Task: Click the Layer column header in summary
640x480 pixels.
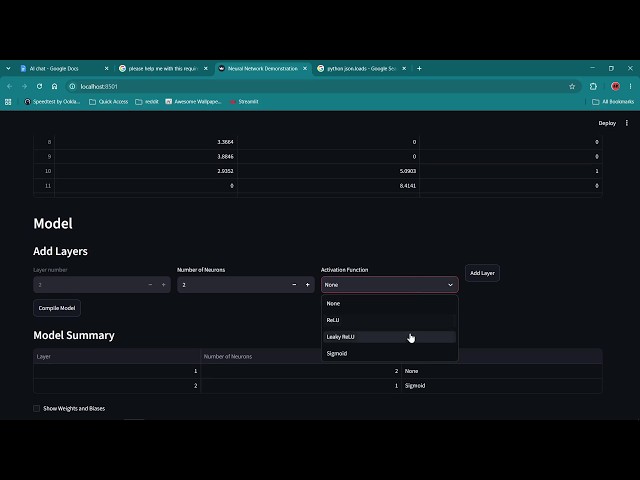Action: click(117, 356)
